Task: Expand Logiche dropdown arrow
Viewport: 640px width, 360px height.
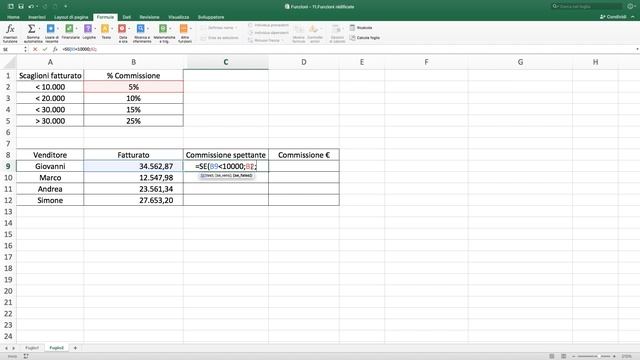Action: pos(95,29)
